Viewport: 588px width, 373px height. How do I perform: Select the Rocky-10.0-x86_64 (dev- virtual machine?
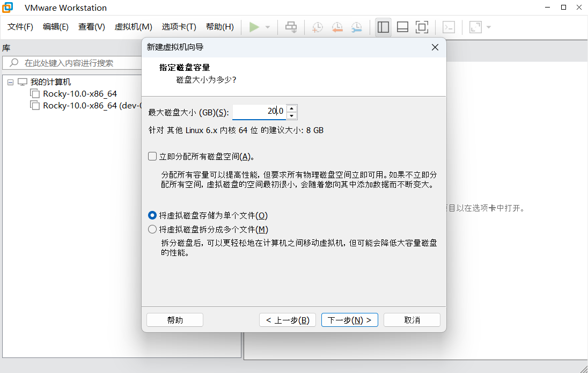point(92,106)
